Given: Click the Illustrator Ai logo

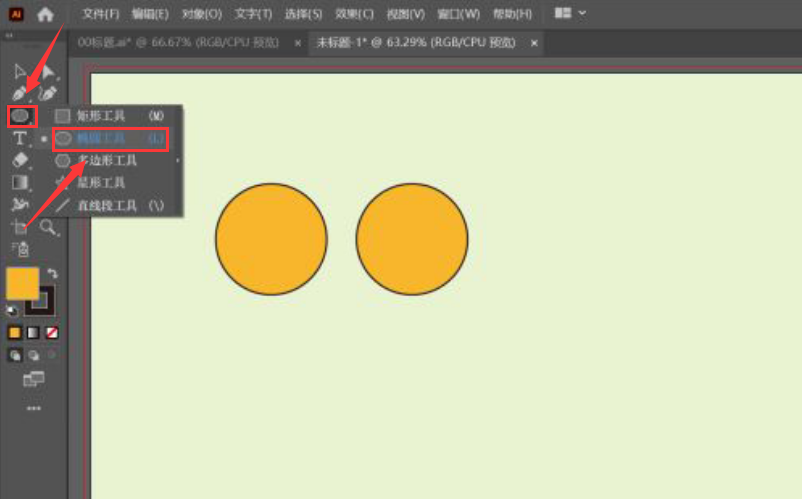Looking at the screenshot, I should pyautogui.click(x=16, y=14).
